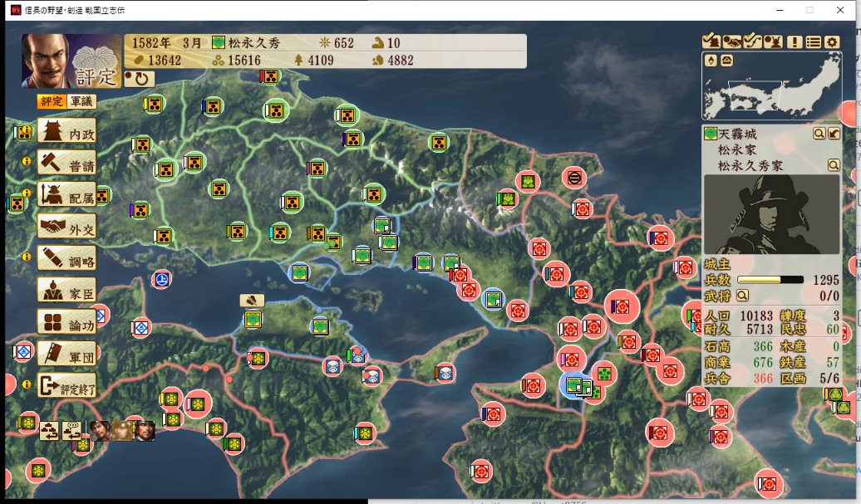Select second officer portrait at bottom
The width and height of the screenshot is (861, 504).
[x=122, y=430]
